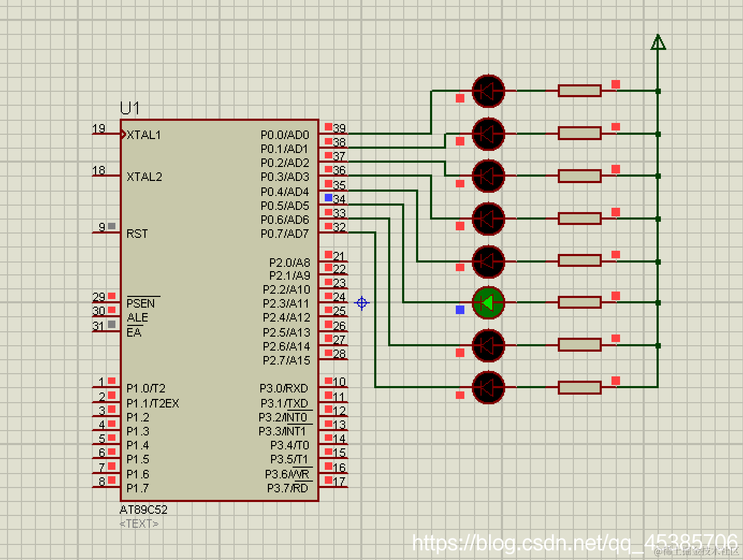
Task: Click the ALE pin label
Action: click(x=137, y=317)
